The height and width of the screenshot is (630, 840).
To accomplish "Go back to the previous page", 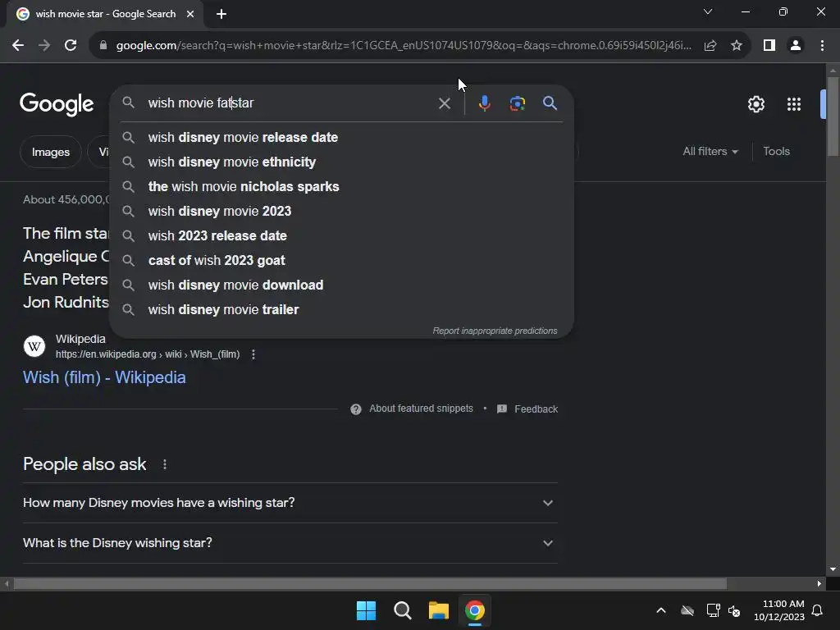I will 18,46.
